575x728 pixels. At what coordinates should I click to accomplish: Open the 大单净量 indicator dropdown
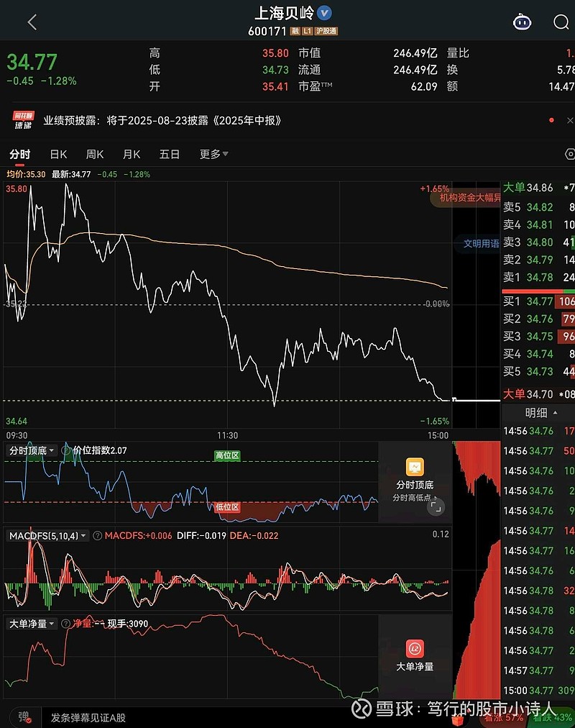[32, 624]
